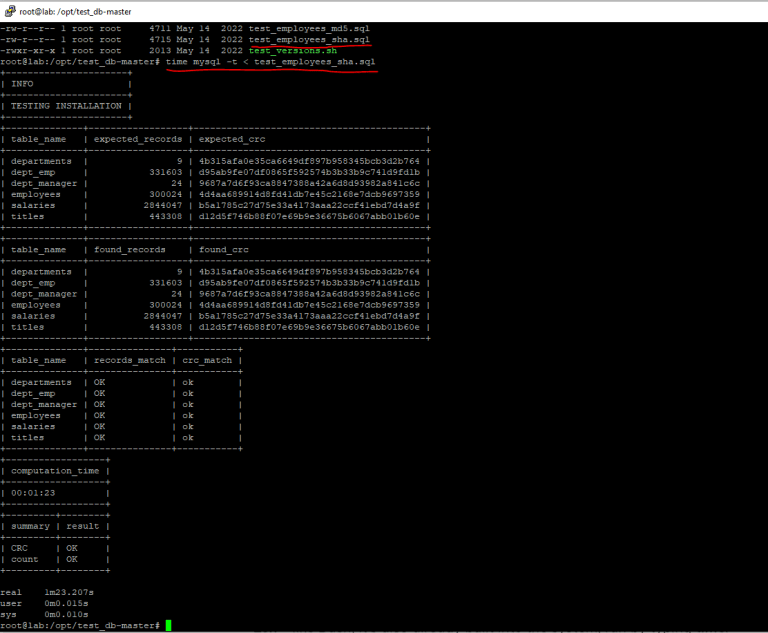Click employees row name in records_match table
The height and width of the screenshot is (633, 768).
(x=36, y=415)
